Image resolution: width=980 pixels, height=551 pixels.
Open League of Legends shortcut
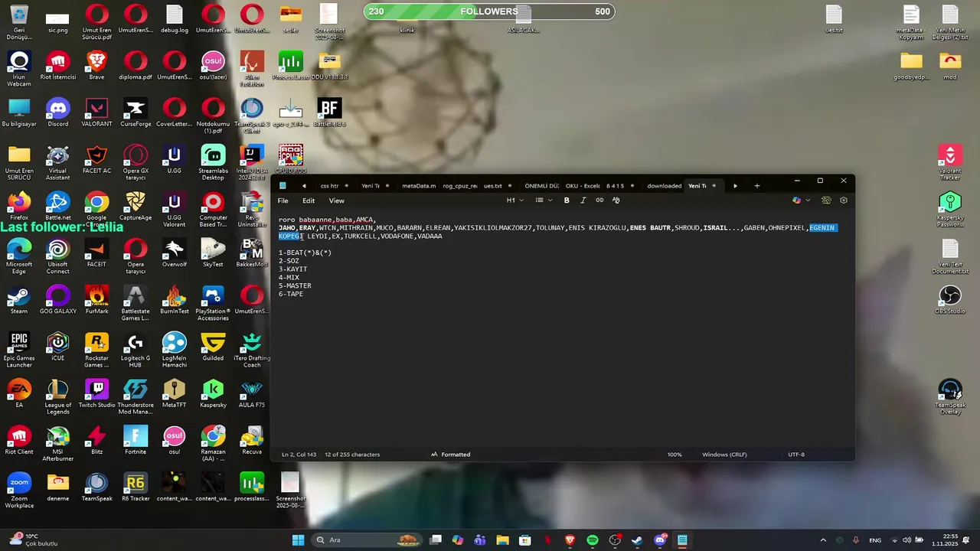coord(58,397)
